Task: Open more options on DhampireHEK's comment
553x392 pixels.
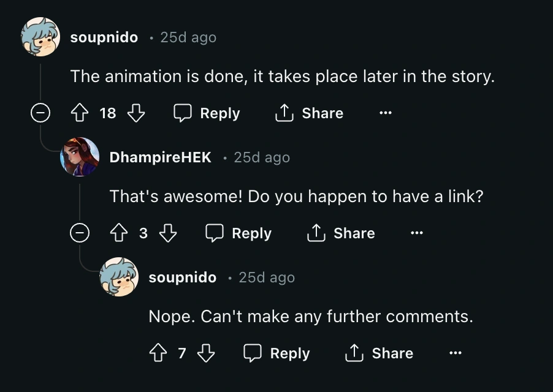Action: tap(417, 233)
